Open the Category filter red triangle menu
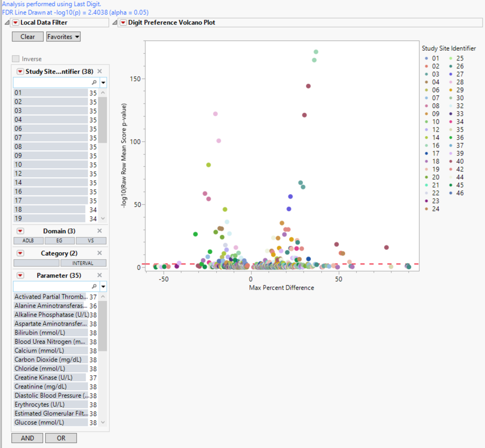 pyautogui.click(x=20, y=253)
